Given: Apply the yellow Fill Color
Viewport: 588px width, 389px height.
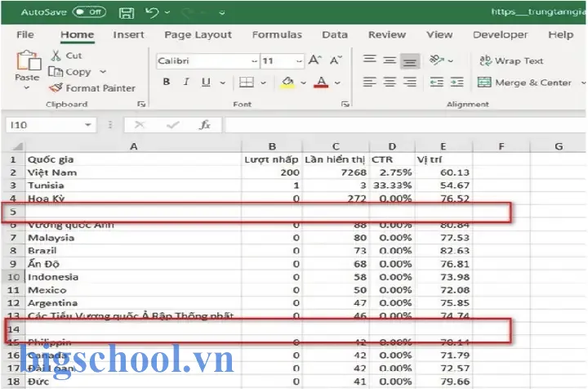Looking at the screenshot, I should [287, 83].
